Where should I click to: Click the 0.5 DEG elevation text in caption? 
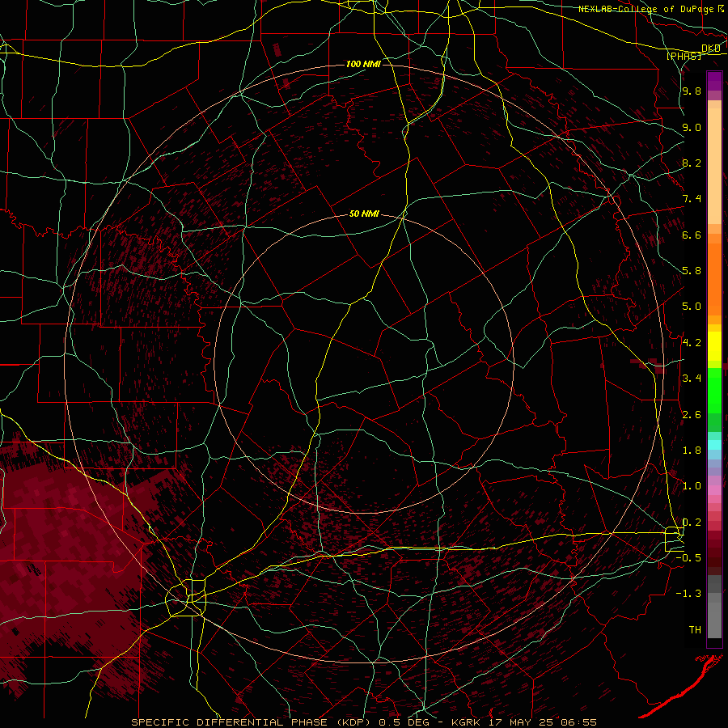[404, 722]
